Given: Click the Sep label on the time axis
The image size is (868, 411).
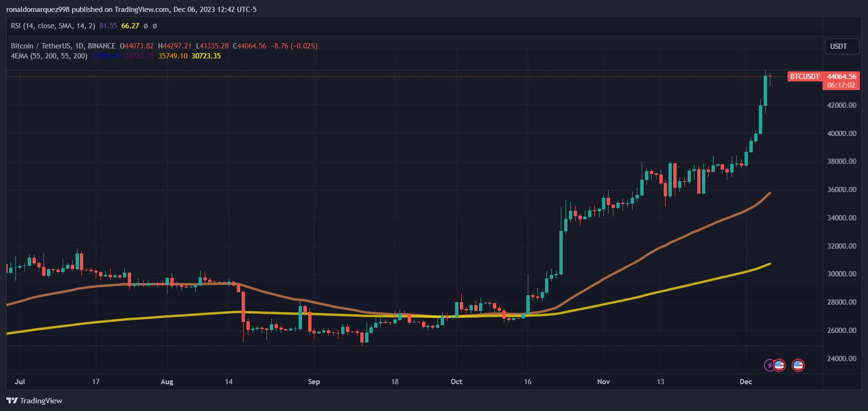Looking at the screenshot, I should pos(314,382).
